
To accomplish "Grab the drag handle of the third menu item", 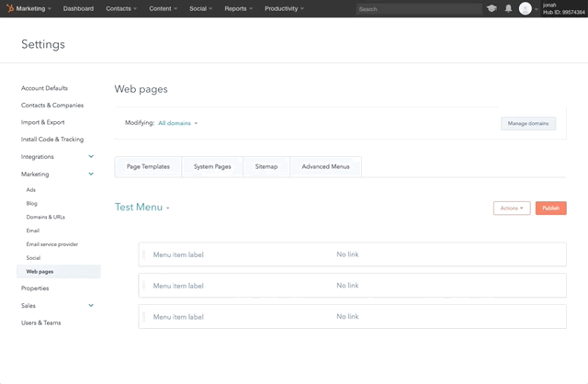I will click(x=144, y=317).
